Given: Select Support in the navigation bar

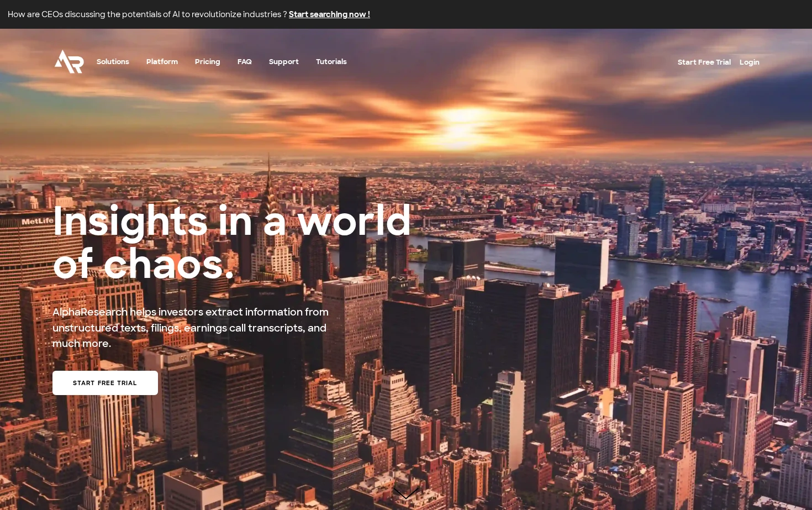Looking at the screenshot, I should [284, 61].
